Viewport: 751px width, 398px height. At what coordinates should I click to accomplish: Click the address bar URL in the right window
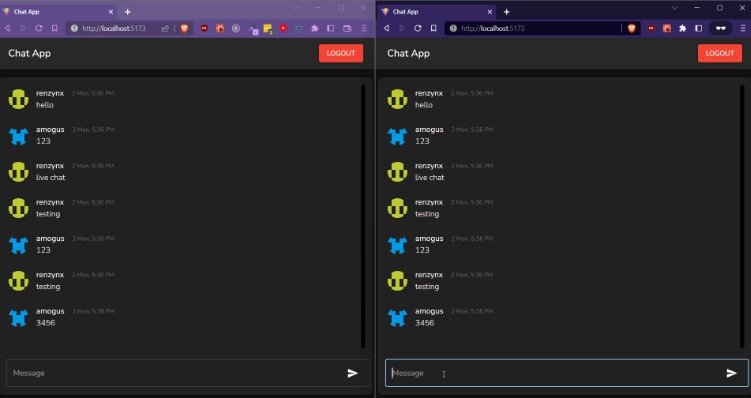[x=493, y=28]
